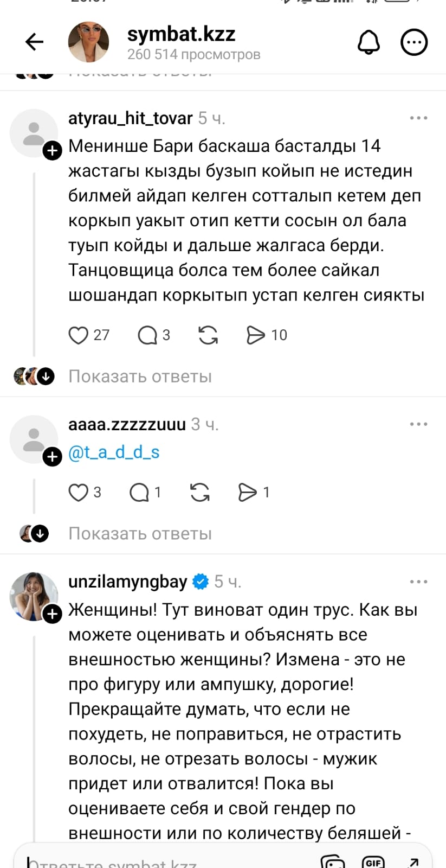Like the aaaa.zzzzzuuu comment
This screenshot has width=446, height=868.
[x=79, y=493]
